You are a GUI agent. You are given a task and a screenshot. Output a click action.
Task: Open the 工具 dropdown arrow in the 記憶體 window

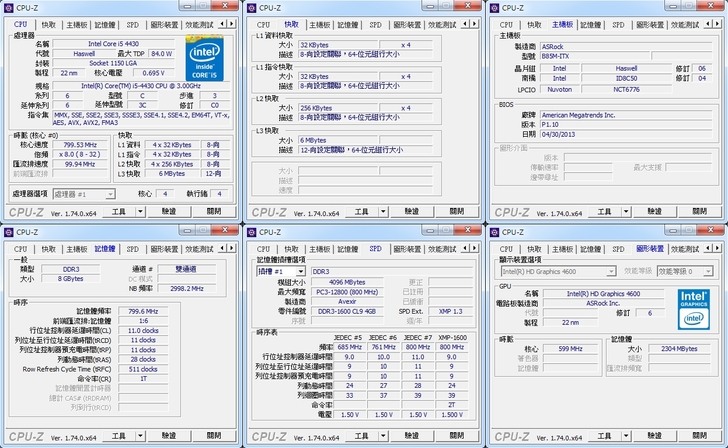140,436
